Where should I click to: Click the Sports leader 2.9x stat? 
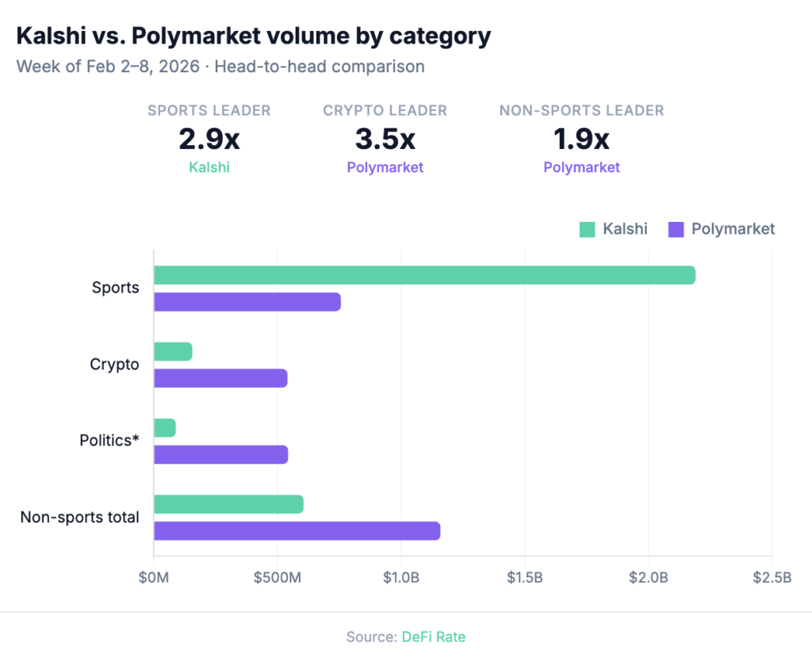tap(209, 140)
